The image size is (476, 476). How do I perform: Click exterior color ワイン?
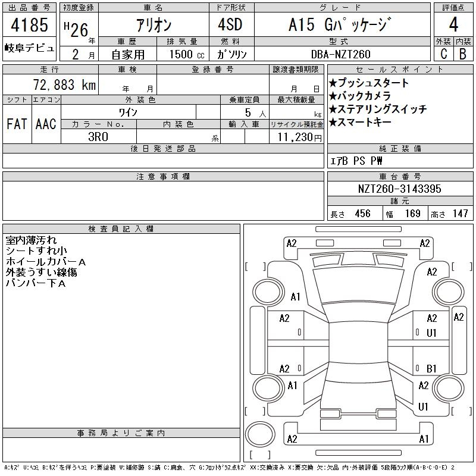(x=128, y=112)
